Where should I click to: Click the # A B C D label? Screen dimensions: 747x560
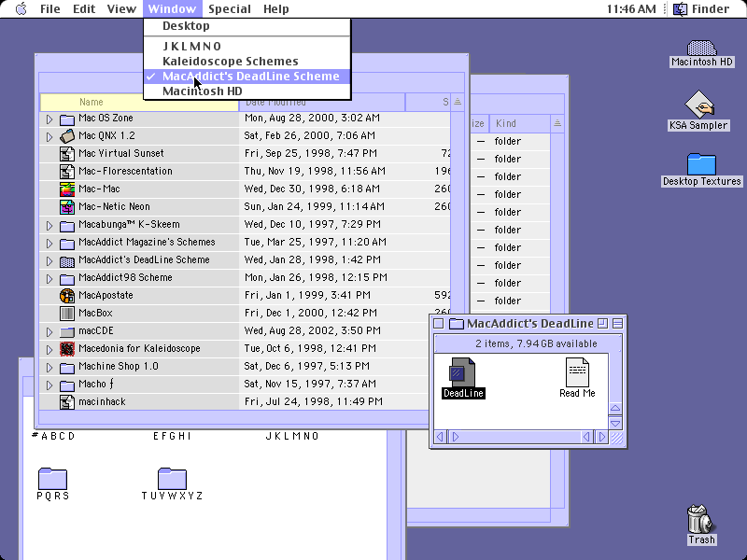pos(53,436)
